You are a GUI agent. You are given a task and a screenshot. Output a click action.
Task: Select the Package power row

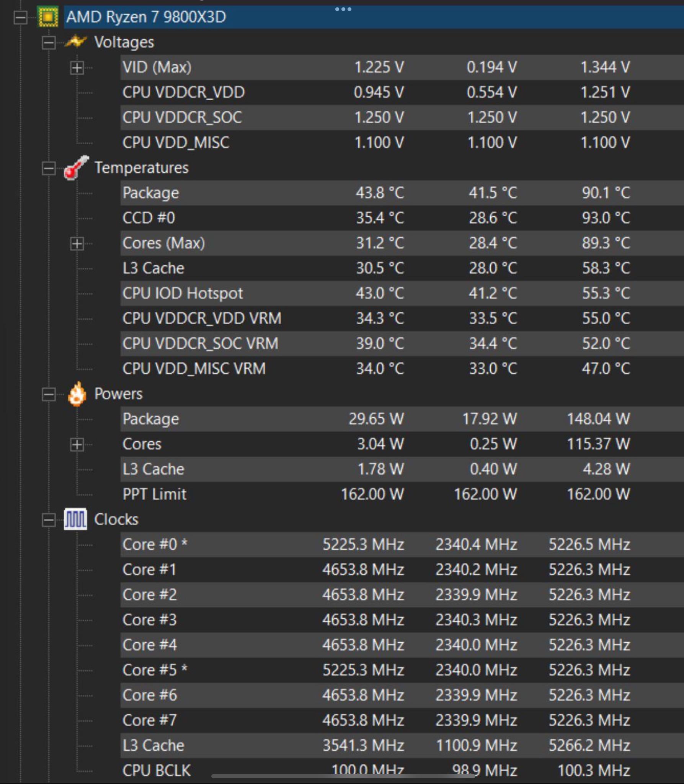coord(402,419)
